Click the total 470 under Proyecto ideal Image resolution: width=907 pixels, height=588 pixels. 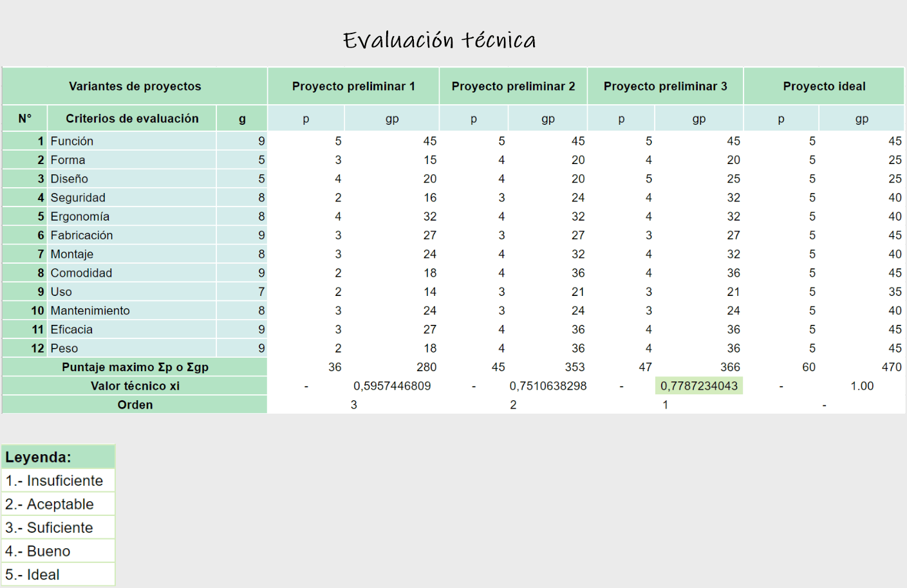point(892,367)
